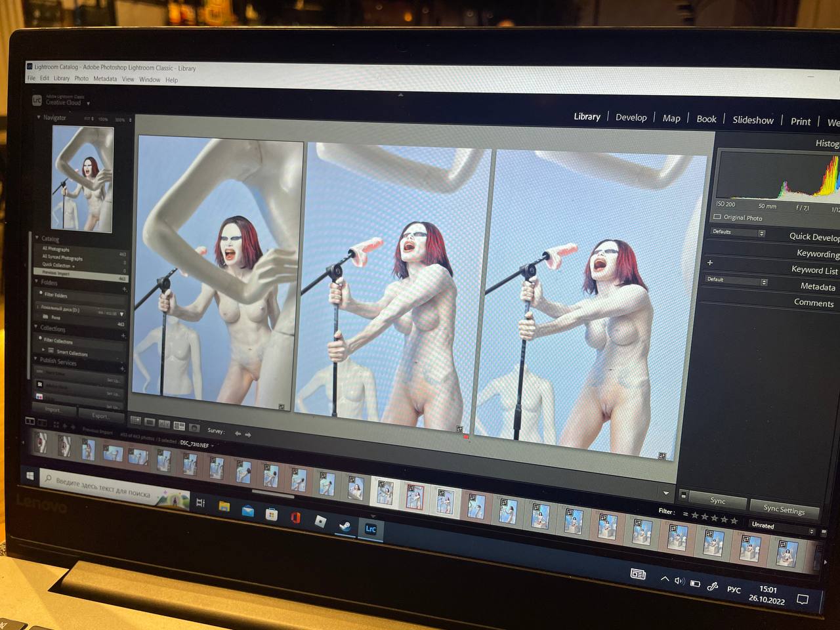Select Compare view icon in toolbar
Image resolution: width=840 pixels, height=630 pixels.
(164, 424)
